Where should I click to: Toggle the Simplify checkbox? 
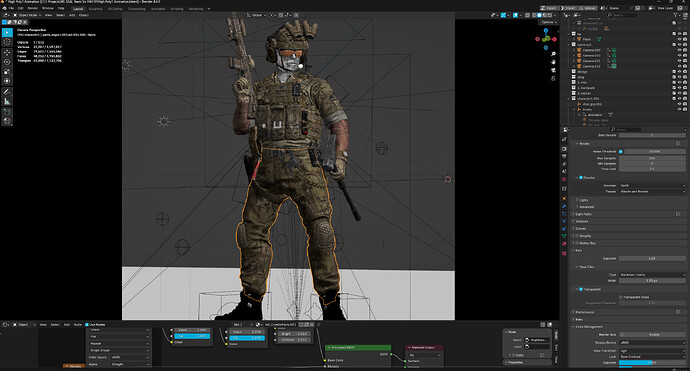pyautogui.click(x=577, y=236)
